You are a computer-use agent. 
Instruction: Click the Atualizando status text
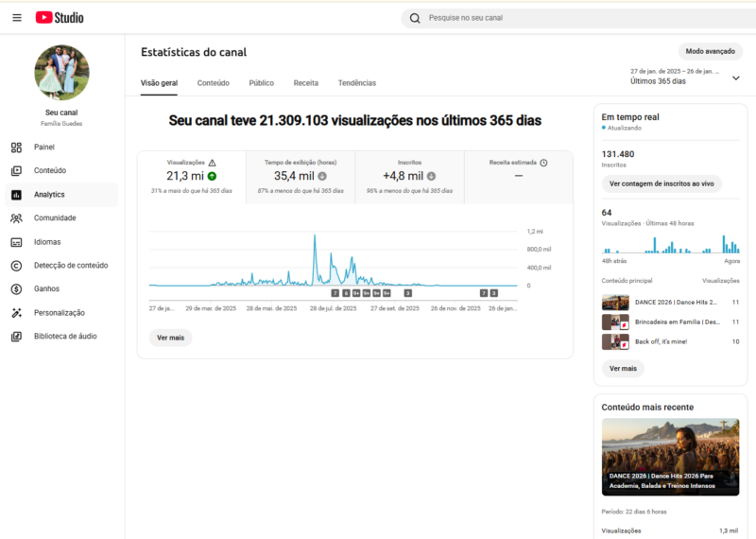[624, 128]
